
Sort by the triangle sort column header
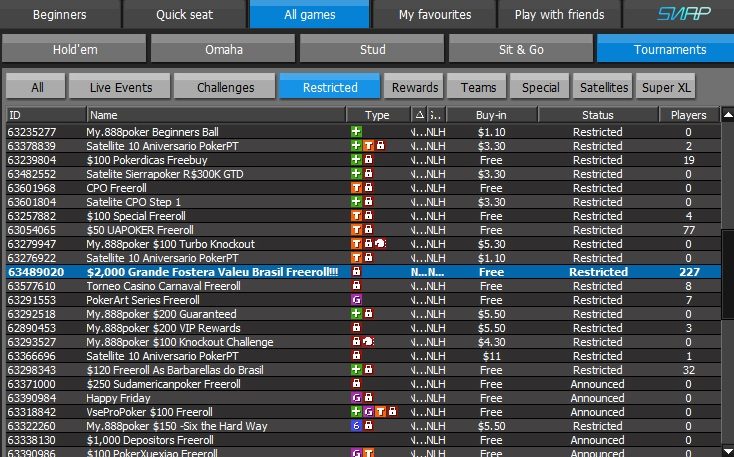tap(419, 115)
